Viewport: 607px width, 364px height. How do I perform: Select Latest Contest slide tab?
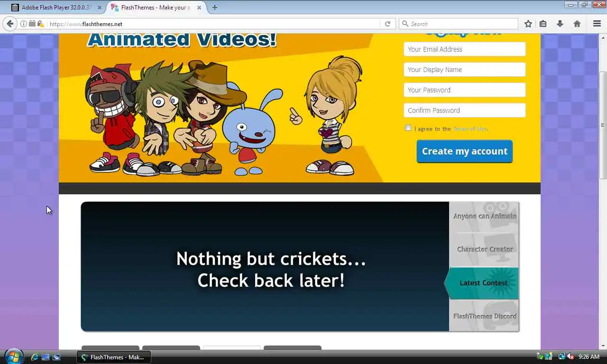click(x=481, y=283)
